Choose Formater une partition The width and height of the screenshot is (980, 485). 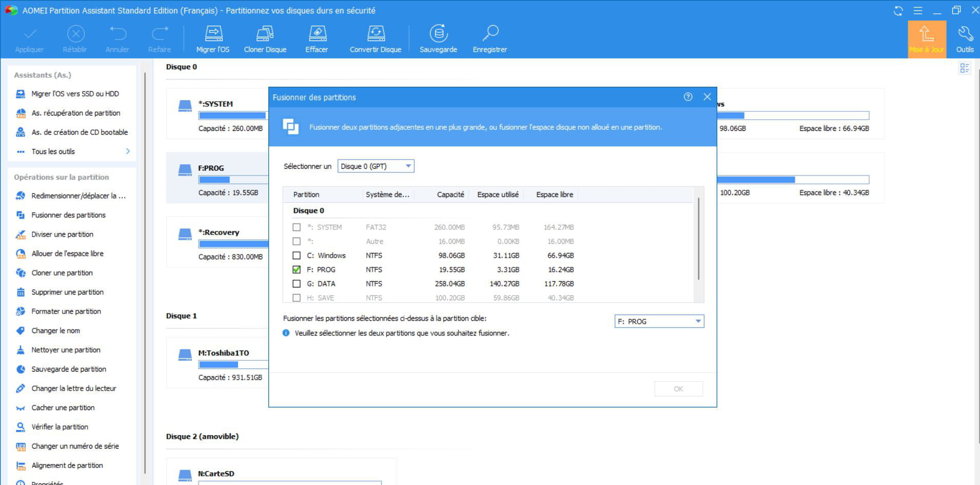click(x=66, y=312)
